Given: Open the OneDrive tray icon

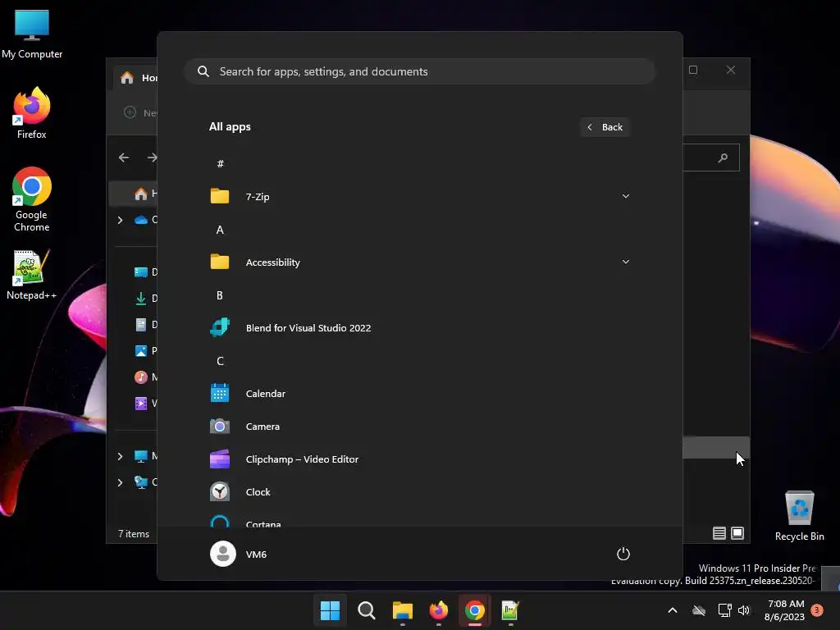Looking at the screenshot, I should tap(699, 610).
